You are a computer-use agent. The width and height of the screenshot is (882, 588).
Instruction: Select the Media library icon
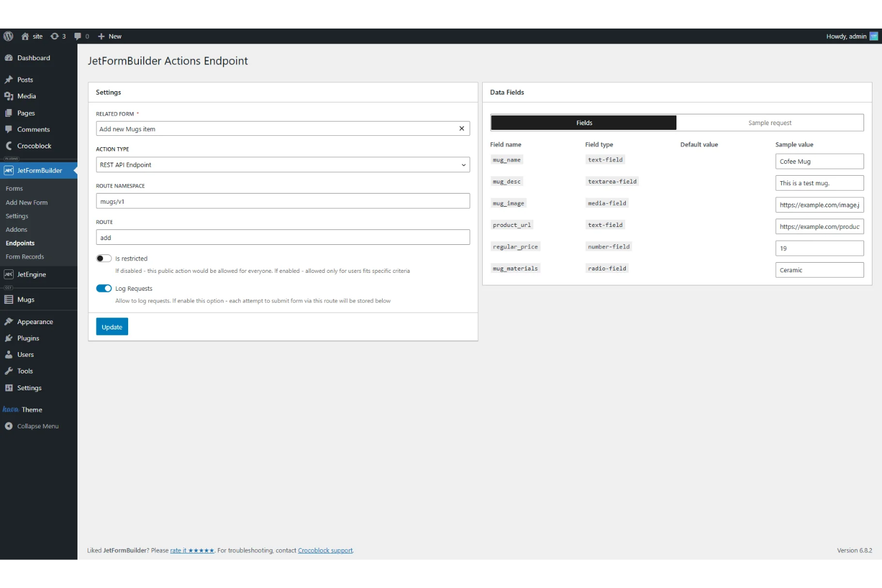click(10, 96)
